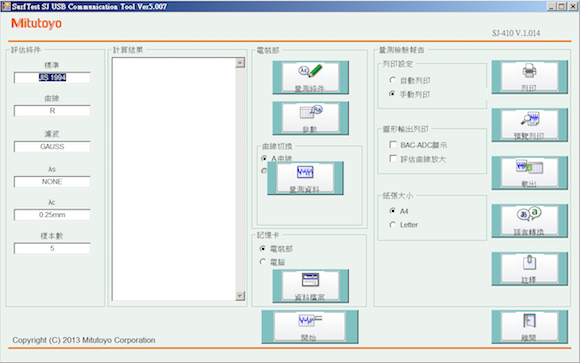Click the printer icon print button
The image size is (580, 363).
tap(529, 77)
